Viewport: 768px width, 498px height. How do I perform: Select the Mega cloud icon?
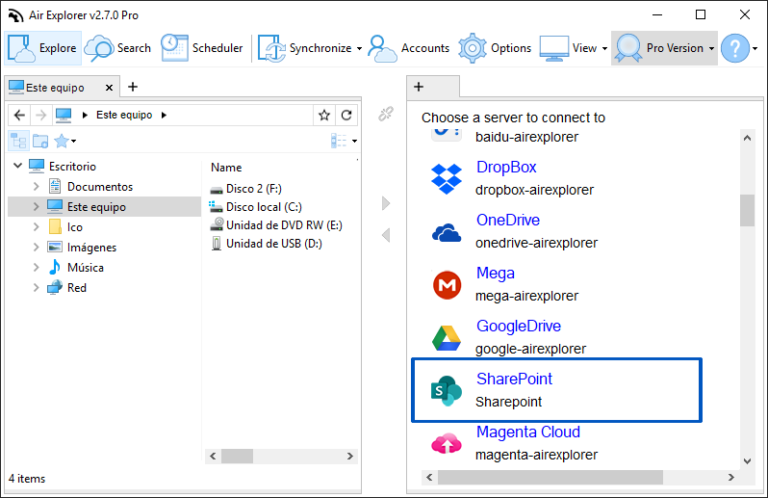pos(446,285)
